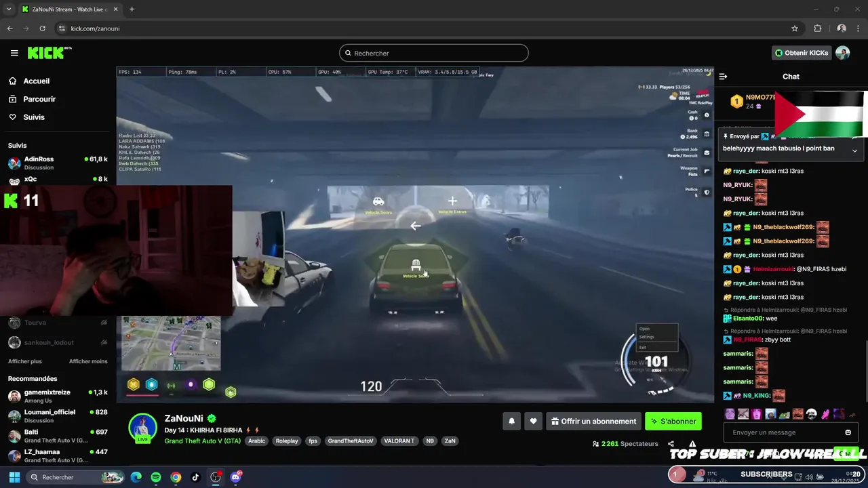Select the Roleplay tag

[x=287, y=441]
